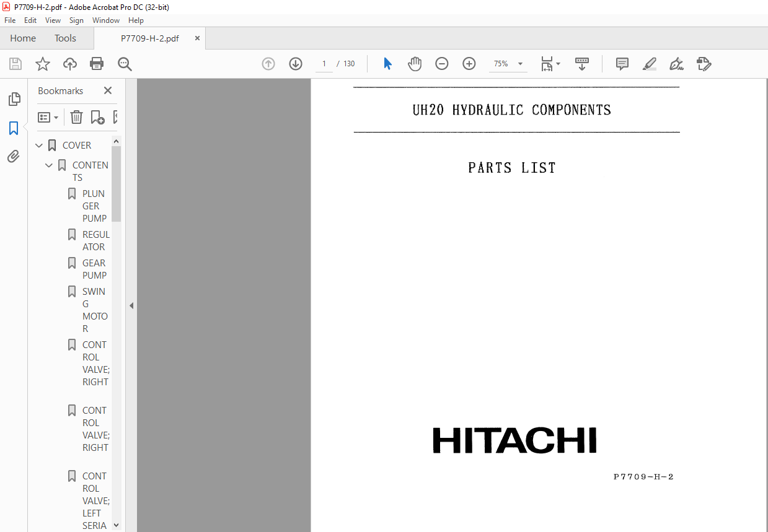768x532 pixels.
Task: Add file to starred favorites
Action: tap(43, 64)
